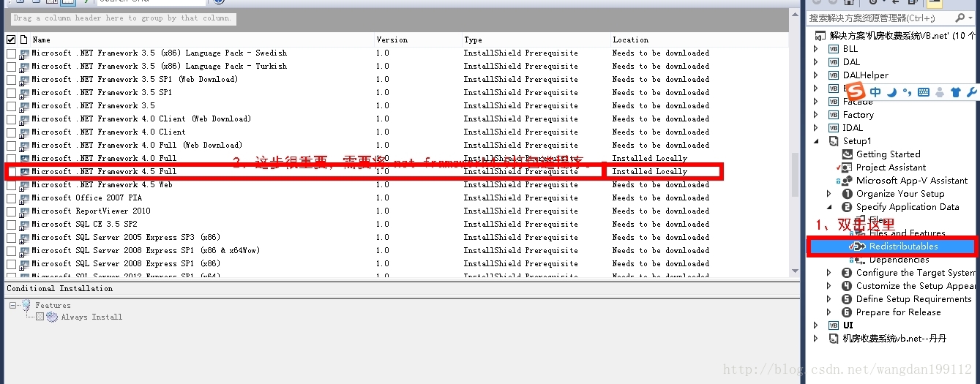The image size is (980, 384).
Task: Sort list by the Type column header
Action: (473, 39)
